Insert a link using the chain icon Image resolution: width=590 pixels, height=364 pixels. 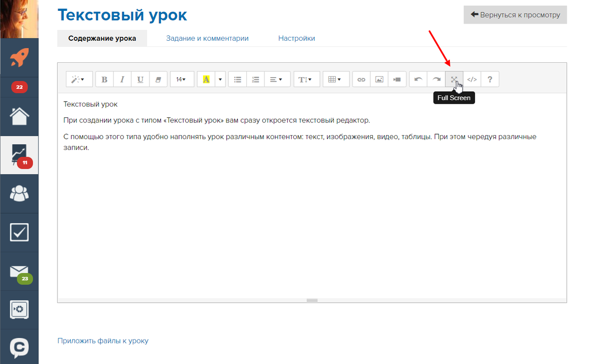(361, 79)
